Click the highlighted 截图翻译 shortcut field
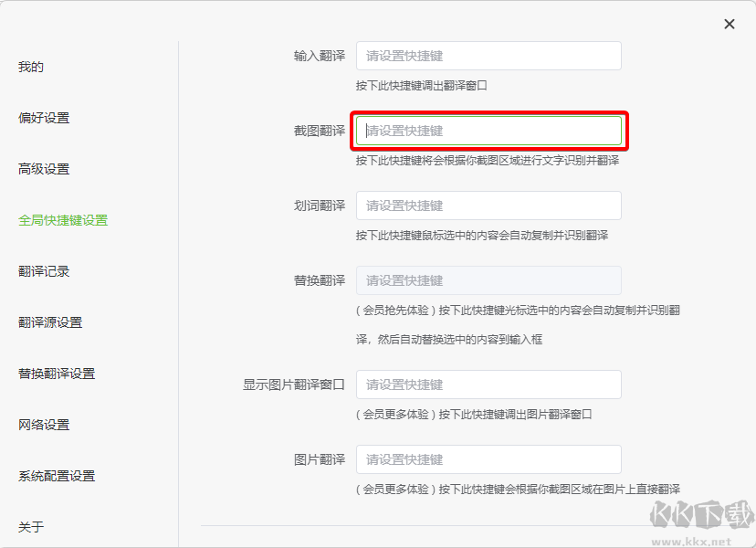 click(488, 131)
